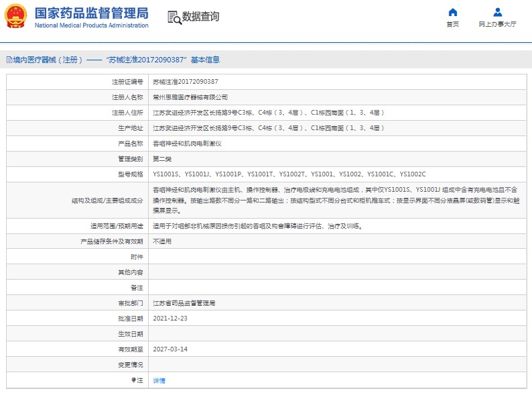The height and width of the screenshot is (393, 532).
Task: Click the 备注 row label
Action: point(137,288)
